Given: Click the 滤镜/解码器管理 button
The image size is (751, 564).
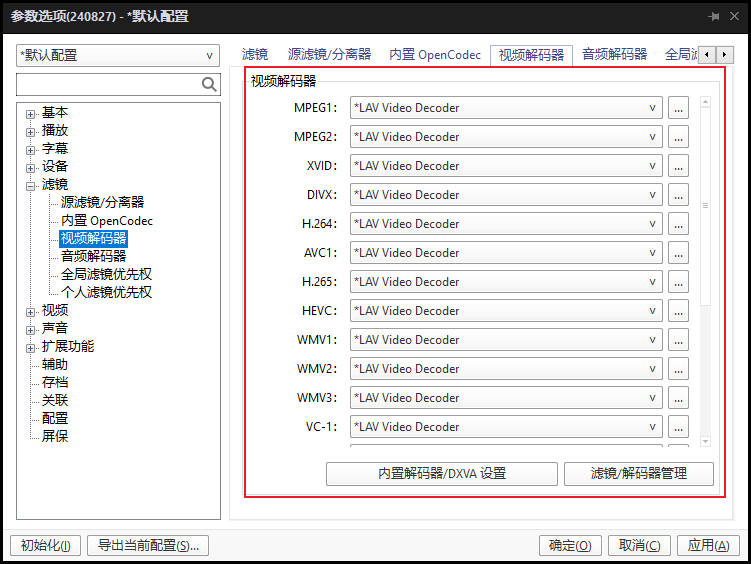Looking at the screenshot, I should [x=638, y=474].
